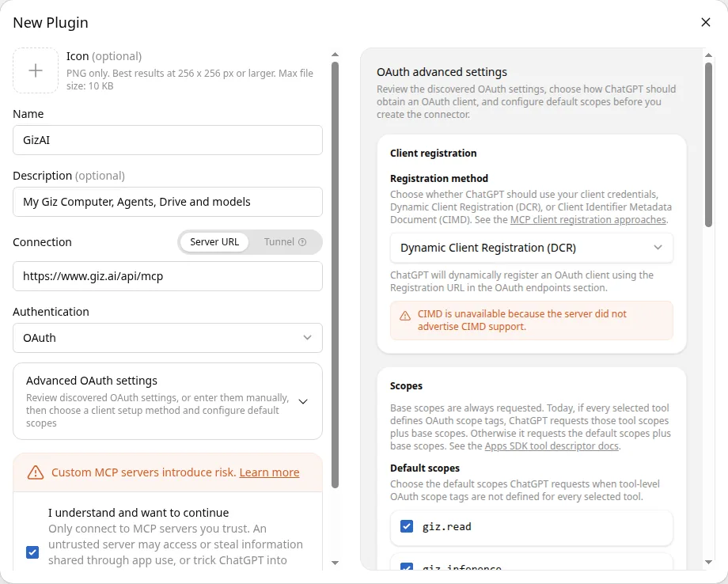Click the warning triangle beside Custom MCP servers
Image resolution: width=728 pixels, height=584 pixels.
[36, 472]
